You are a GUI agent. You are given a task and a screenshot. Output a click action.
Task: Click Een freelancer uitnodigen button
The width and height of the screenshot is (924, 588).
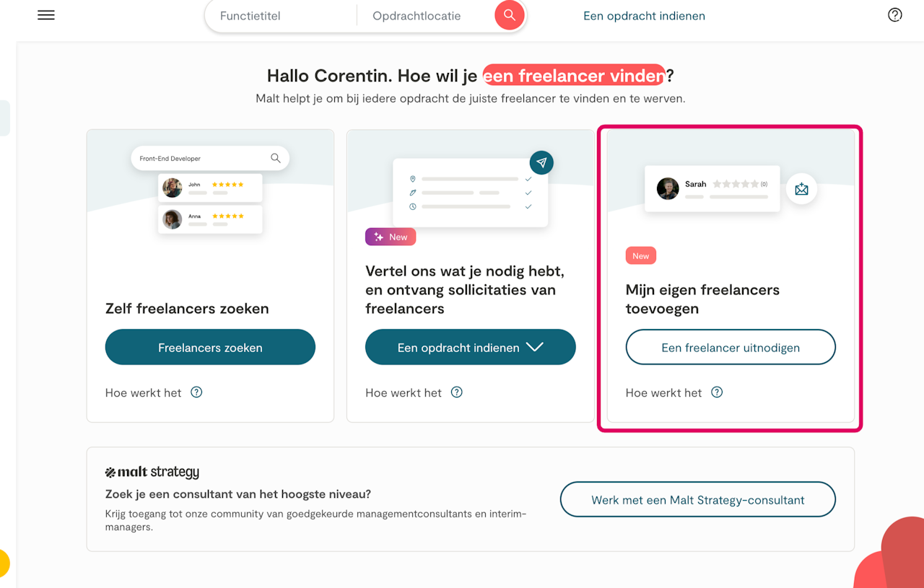731,348
